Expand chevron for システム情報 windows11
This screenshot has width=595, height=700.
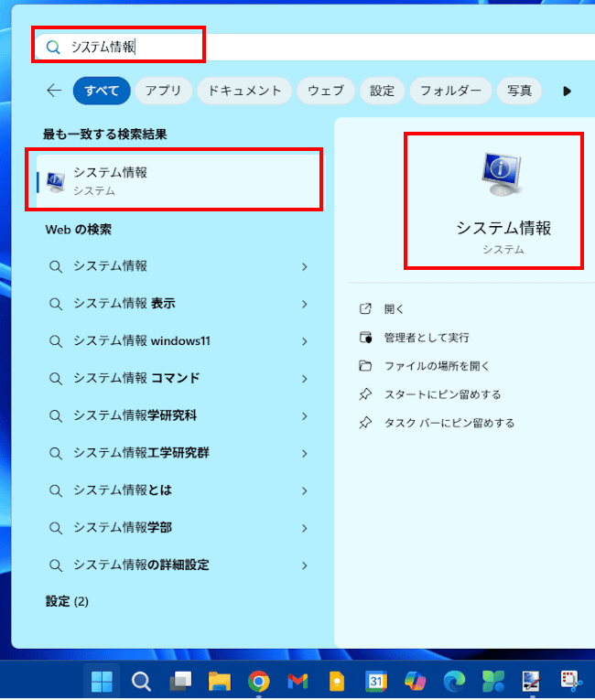tap(305, 341)
